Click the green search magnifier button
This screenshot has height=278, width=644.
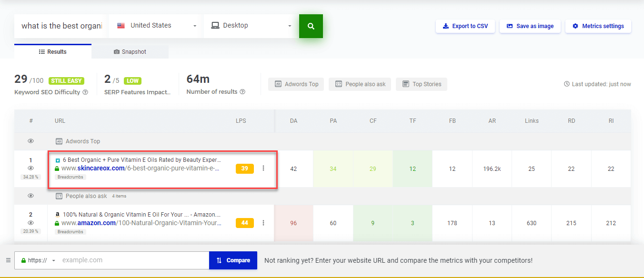coord(311,26)
